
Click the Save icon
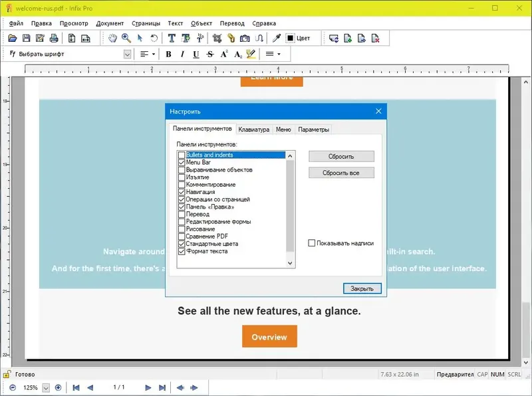click(27, 38)
